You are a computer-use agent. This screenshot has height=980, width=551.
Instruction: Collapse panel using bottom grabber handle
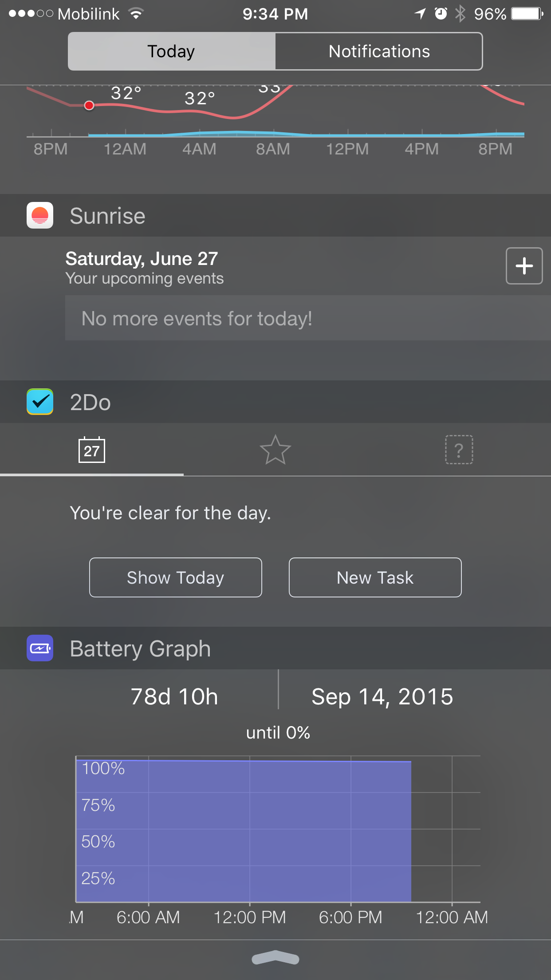275,958
